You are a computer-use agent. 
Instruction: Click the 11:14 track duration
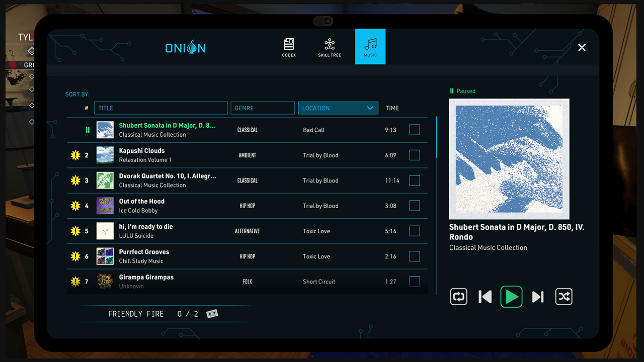point(392,180)
